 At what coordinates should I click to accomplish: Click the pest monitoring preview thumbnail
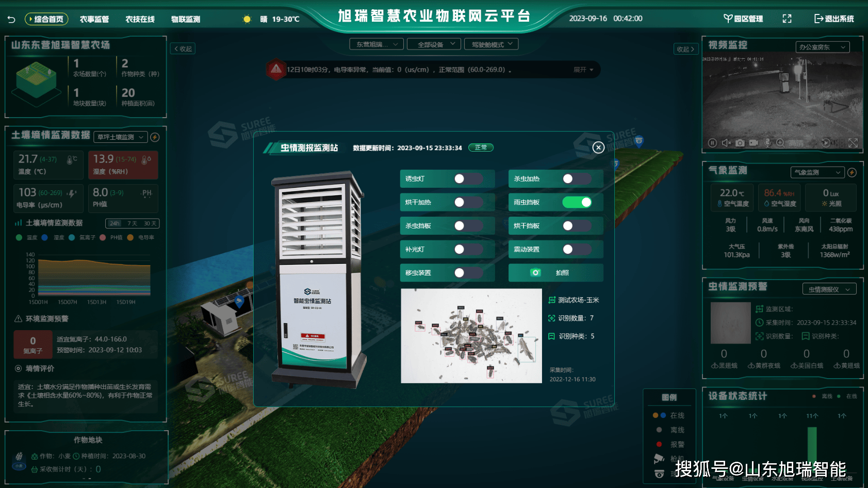(731, 323)
